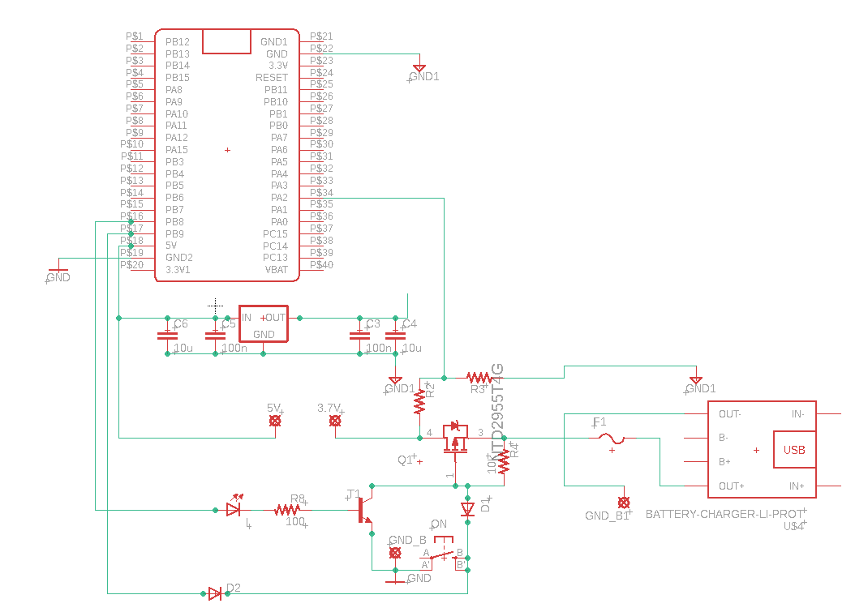Click the F1 fuse symbol
Screen dimensions: 868x612
(x=612, y=439)
